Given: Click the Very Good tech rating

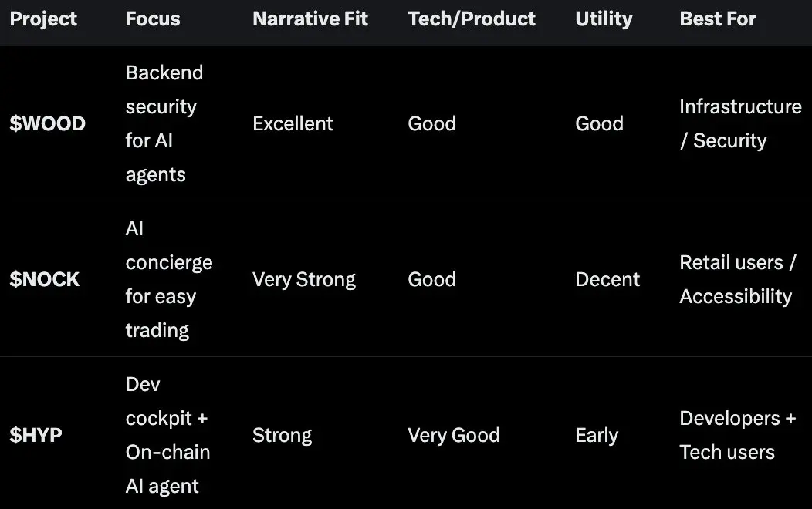Looking at the screenshot, I should 454,436.
